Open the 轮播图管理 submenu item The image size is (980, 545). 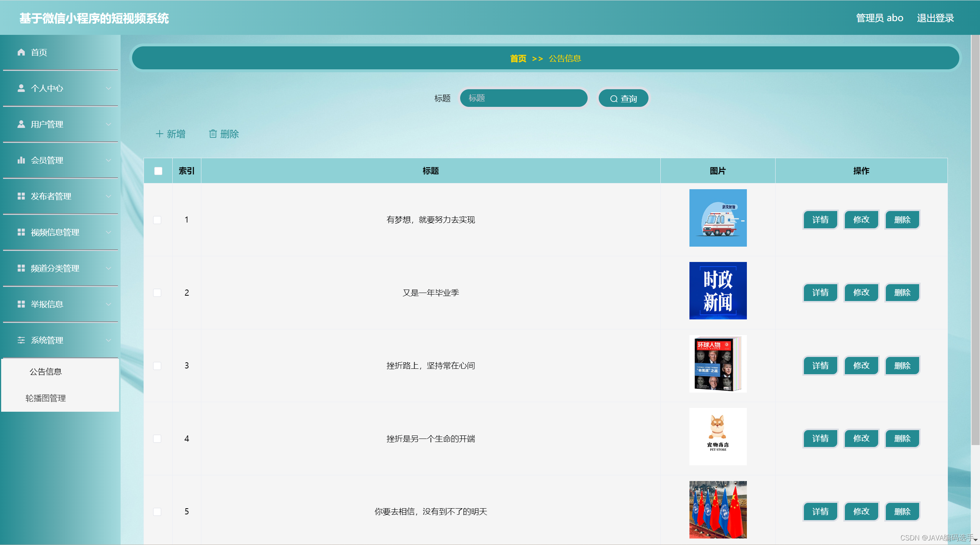[46, 398]
